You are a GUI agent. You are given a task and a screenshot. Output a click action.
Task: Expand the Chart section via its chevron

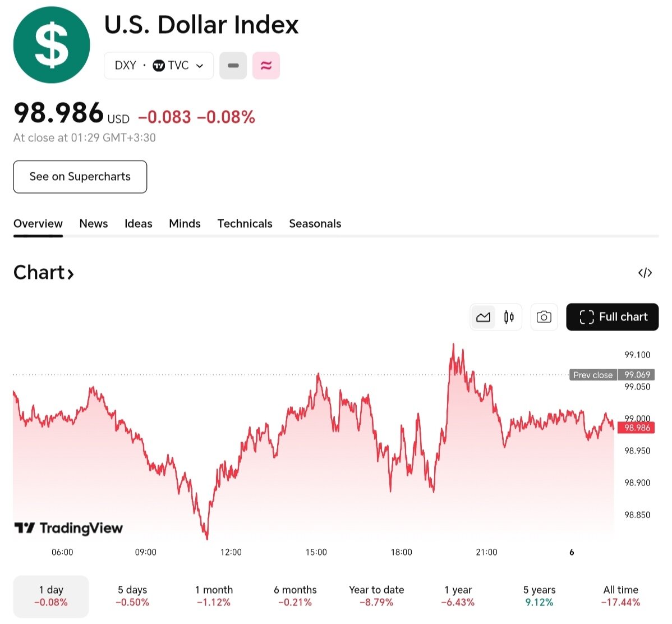tap(71, 274)
